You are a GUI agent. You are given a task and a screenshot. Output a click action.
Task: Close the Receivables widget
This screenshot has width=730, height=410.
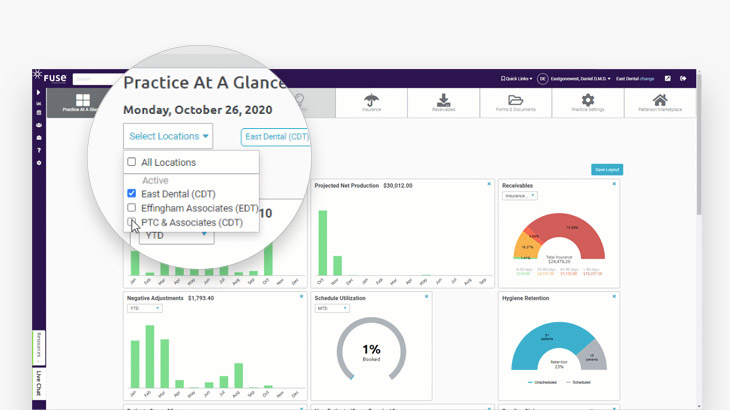[x=614, y=184]
